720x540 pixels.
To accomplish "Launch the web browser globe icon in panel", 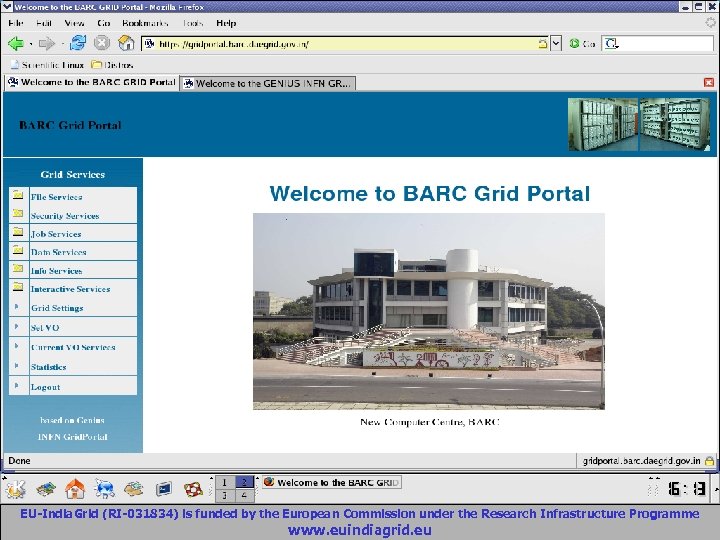I will (x=104, y=489).
